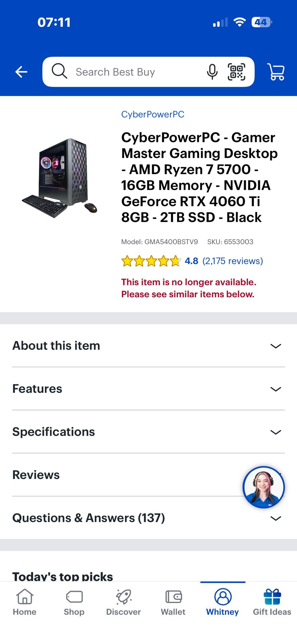This screenshot has width=297, height=644.
Task: Expand the Features section
Action: pos(148,389)
